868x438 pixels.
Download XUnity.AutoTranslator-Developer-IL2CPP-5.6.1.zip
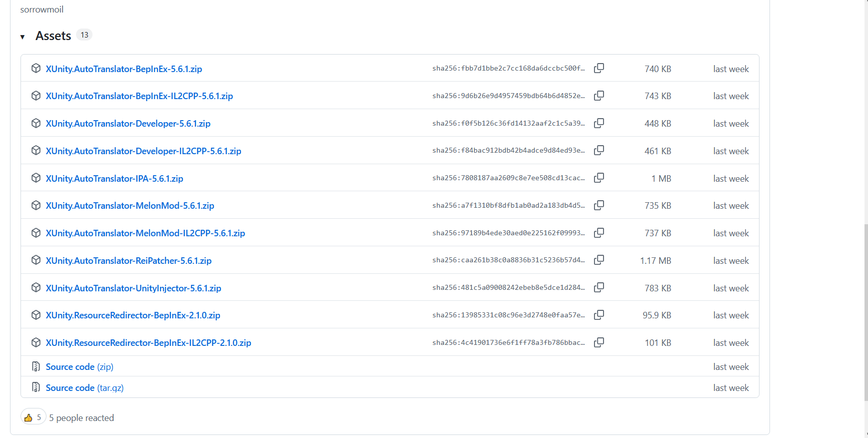click(143, 151)
